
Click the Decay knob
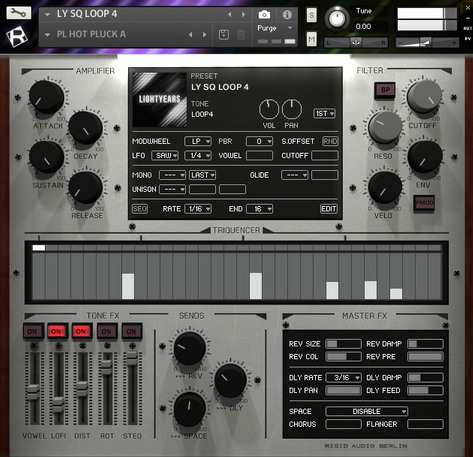point(85,128)
